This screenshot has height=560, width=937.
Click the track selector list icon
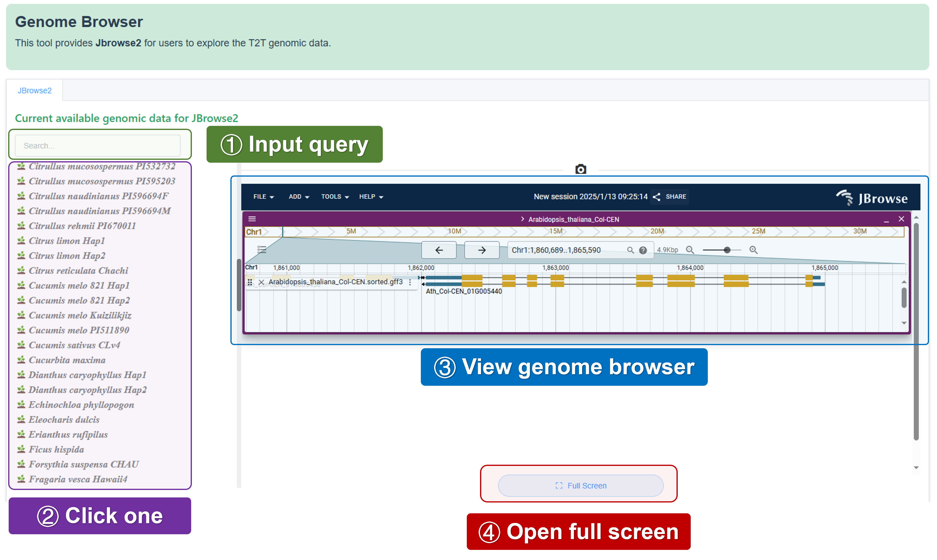pos(262,249)
